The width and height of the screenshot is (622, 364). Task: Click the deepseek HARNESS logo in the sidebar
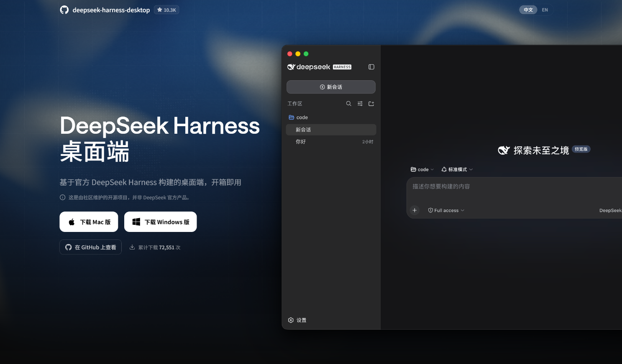tap(319, 67)
